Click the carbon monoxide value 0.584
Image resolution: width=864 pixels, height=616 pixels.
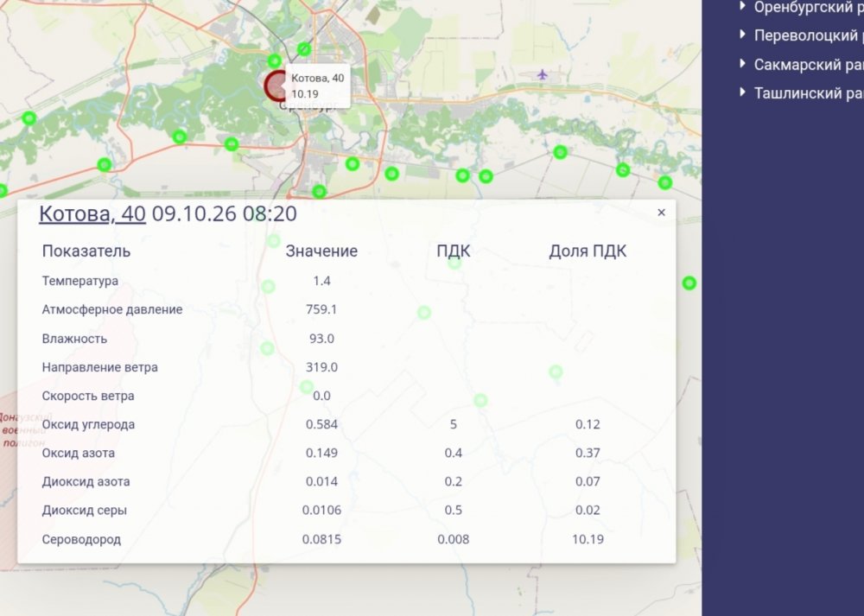321,425
